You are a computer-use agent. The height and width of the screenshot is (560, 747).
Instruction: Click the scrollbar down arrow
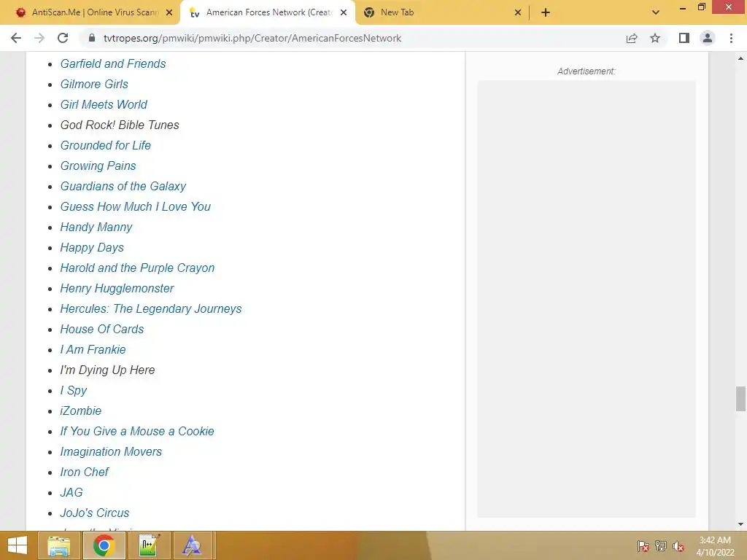(x=740, y=524)
